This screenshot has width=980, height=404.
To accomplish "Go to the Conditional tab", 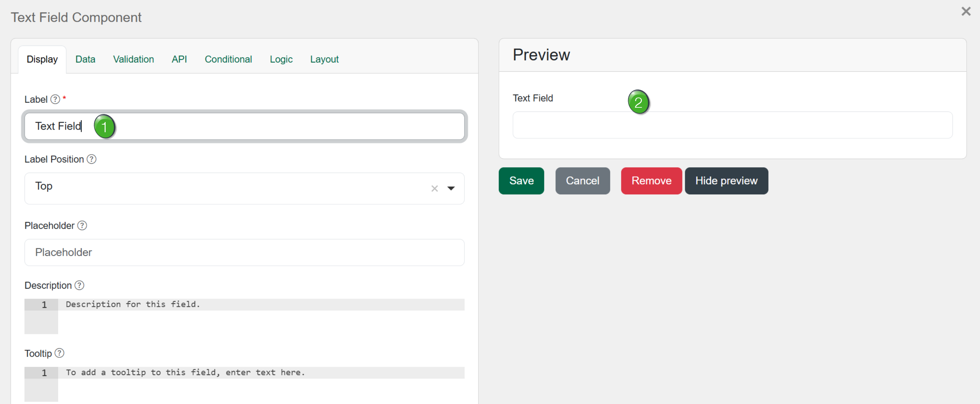I will pyautogui.click(x=228, y=59).
